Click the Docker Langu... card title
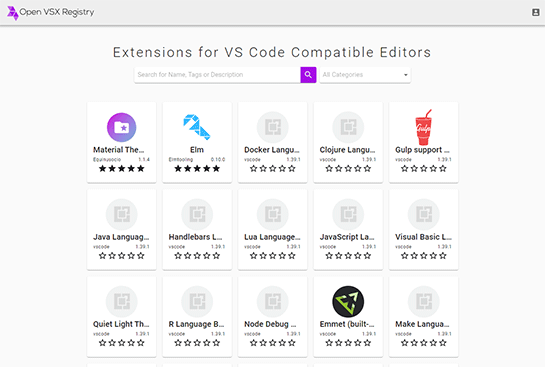The width and height of the screenshot is (545, 367). tap(272, 150)
